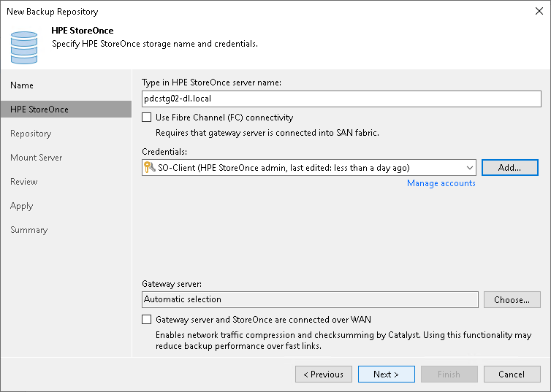Go to the Name wizard step

22,85
